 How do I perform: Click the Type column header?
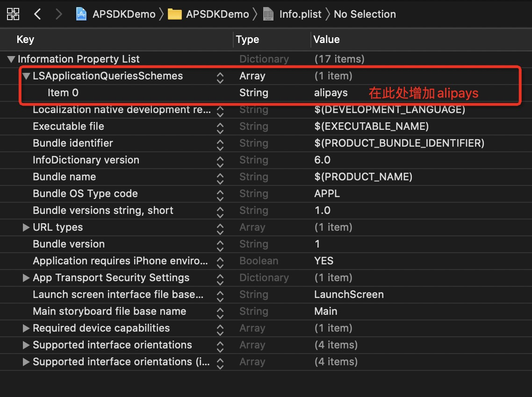pyautogui.click(x=247, y=39)
